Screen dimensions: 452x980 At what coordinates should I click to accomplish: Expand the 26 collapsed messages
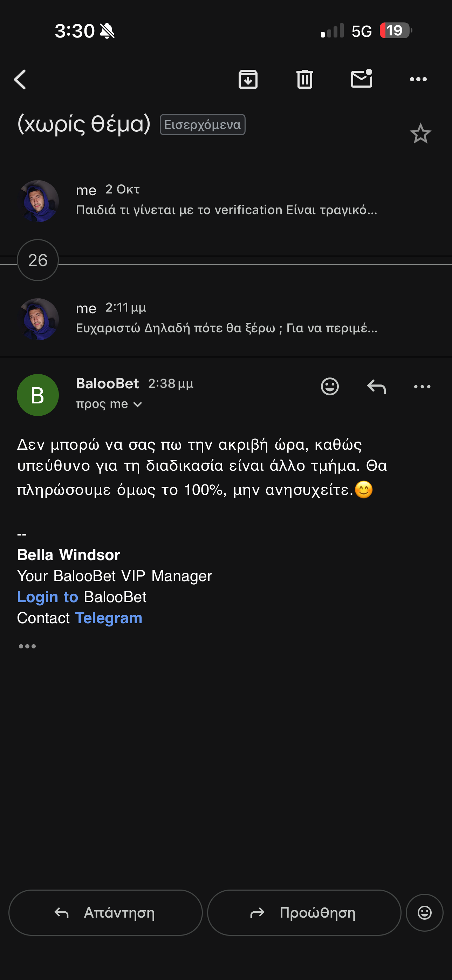click(38, 260)
